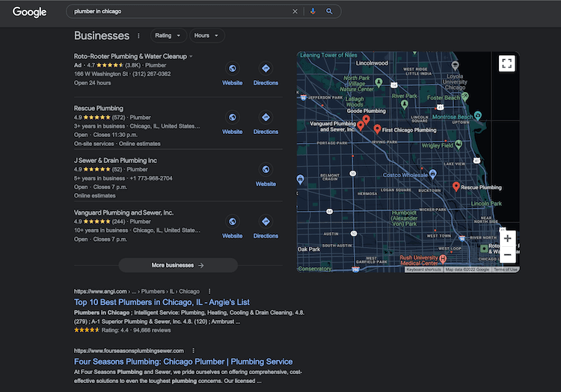Open J Sewer & Drain Plumbing Inc listing
Image resolution: width=561 pixels, height=392 pixels.
(x=115, y=161)
